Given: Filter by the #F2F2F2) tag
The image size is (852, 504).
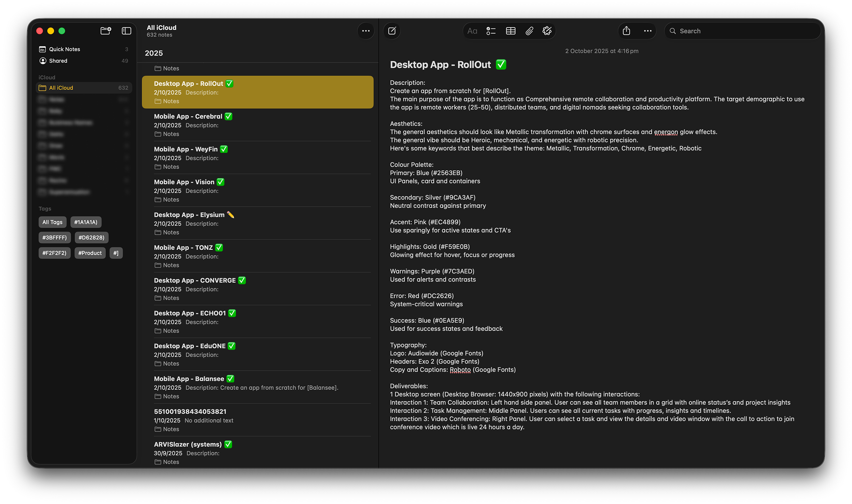Looking at the screenshot, I should [x=55, y=253].
